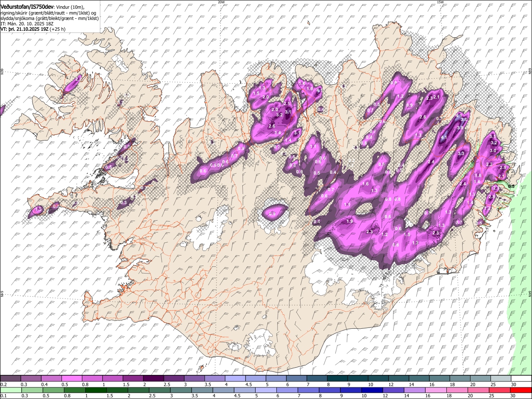Pick the bright red 30 legend swatch
532x399 pixels.
point(521,390)
